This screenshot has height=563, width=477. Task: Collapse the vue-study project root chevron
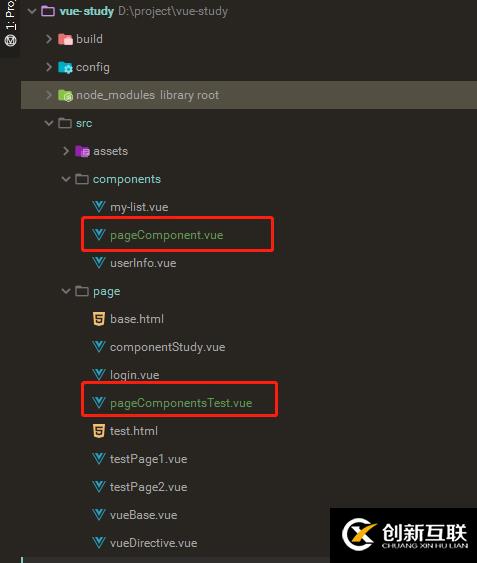32,11
